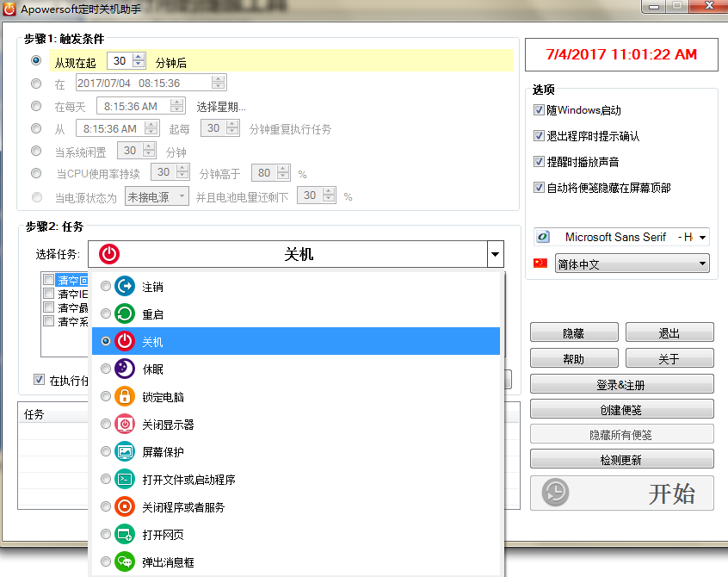Viewport: 728px width, 577px height.
Task: Click the 7/4/2017 11:01:22 AM clock display
Action: 621,54
